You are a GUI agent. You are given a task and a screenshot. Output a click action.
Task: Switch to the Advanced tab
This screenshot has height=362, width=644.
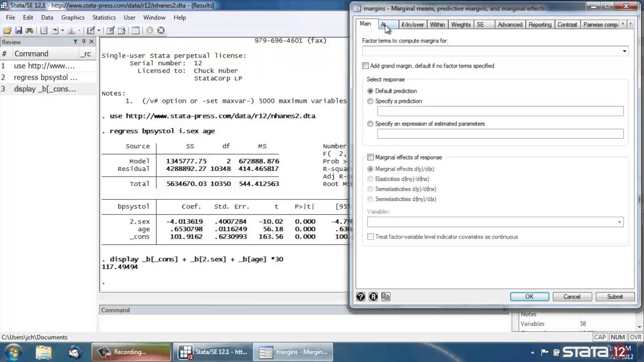510,25
